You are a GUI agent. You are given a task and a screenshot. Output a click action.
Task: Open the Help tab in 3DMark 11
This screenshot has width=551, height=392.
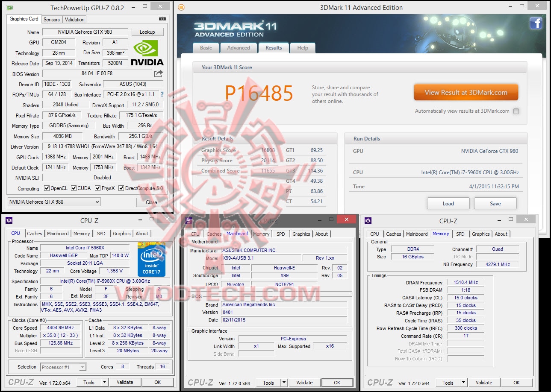303,48
